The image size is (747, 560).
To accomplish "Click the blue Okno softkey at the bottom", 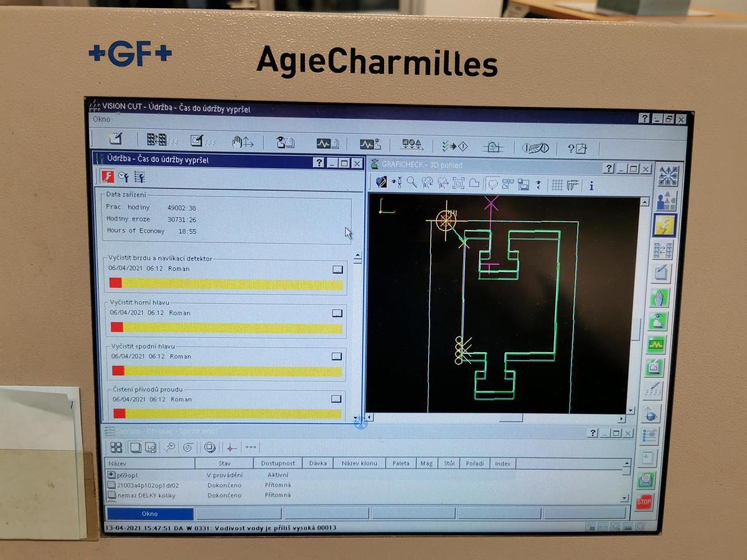I will [150, 514].
